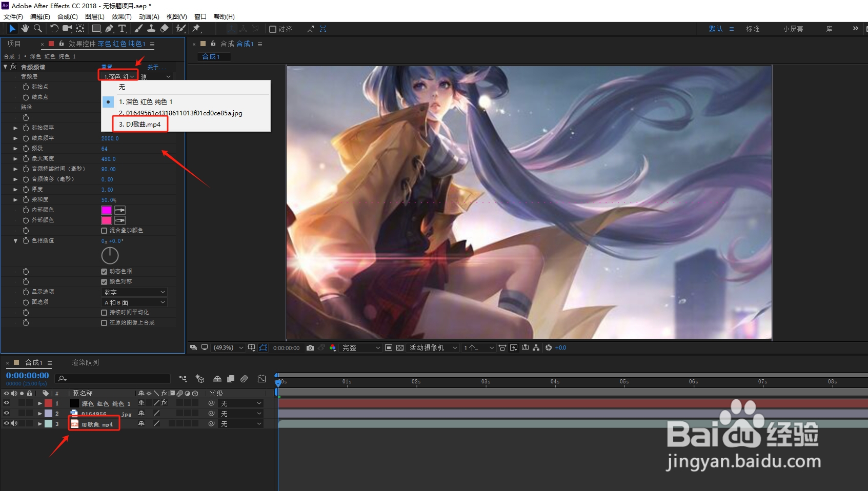Screen dimensions: 868x491
Task: Expand layer 3 DJ歌曲.mp4 properties
Action: click(x=40, y=424)
